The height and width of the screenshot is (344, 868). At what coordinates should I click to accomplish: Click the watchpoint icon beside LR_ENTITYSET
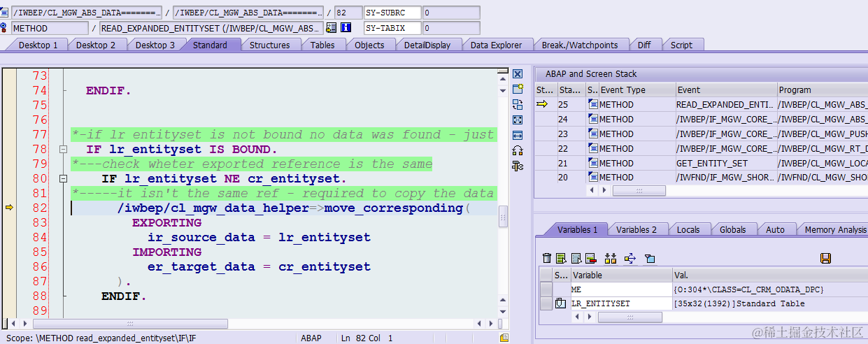(561, 303)
